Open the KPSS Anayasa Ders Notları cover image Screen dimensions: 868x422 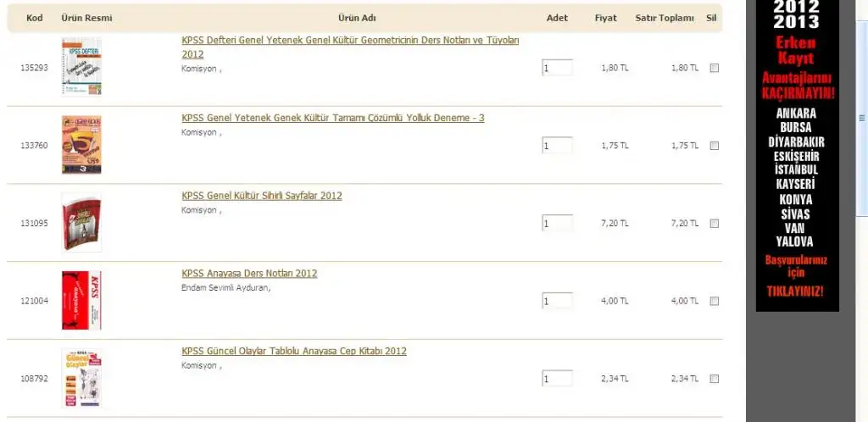(81, 301)
